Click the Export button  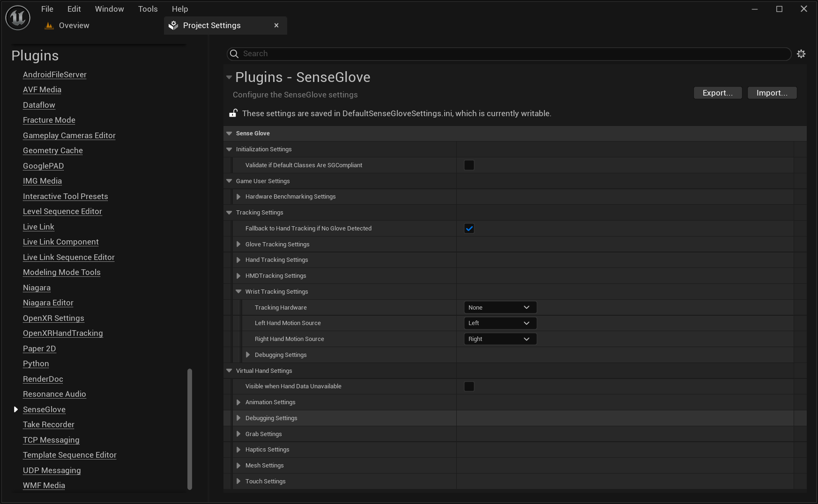point(717,93)
